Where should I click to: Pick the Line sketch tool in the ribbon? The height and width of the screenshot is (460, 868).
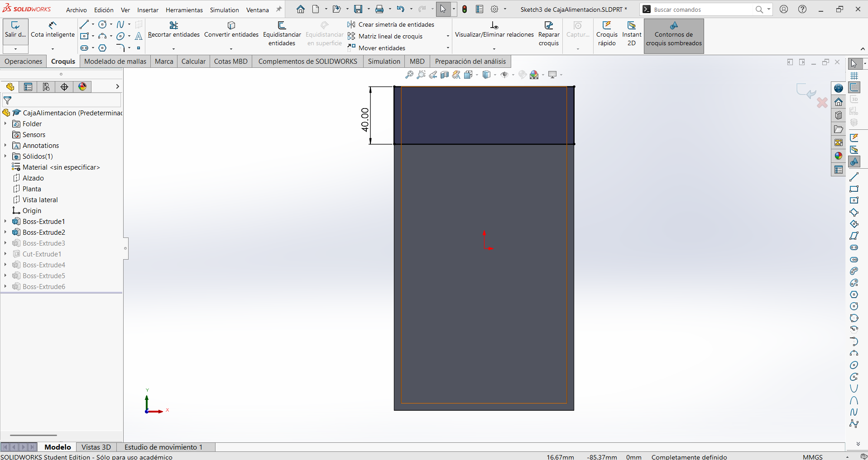84,24
